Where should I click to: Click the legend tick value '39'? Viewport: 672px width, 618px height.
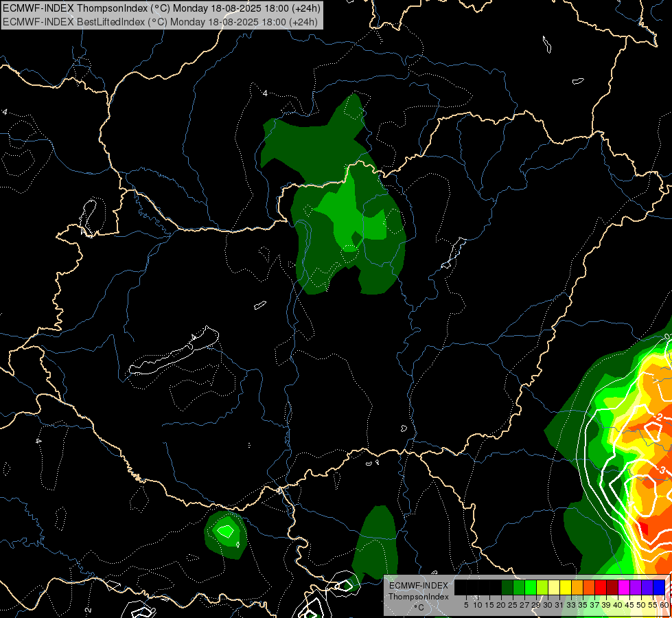[606, 605]
